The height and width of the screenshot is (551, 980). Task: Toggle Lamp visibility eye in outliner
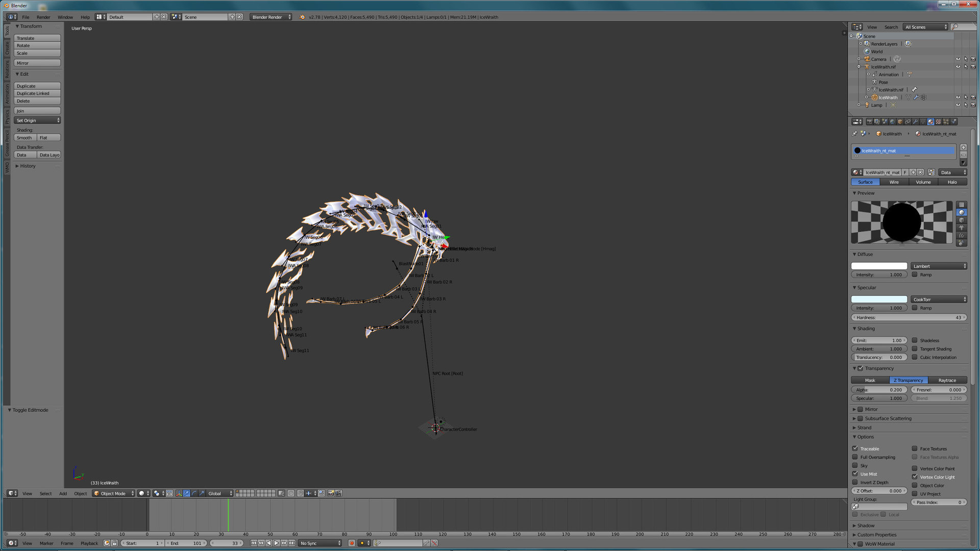958,105
